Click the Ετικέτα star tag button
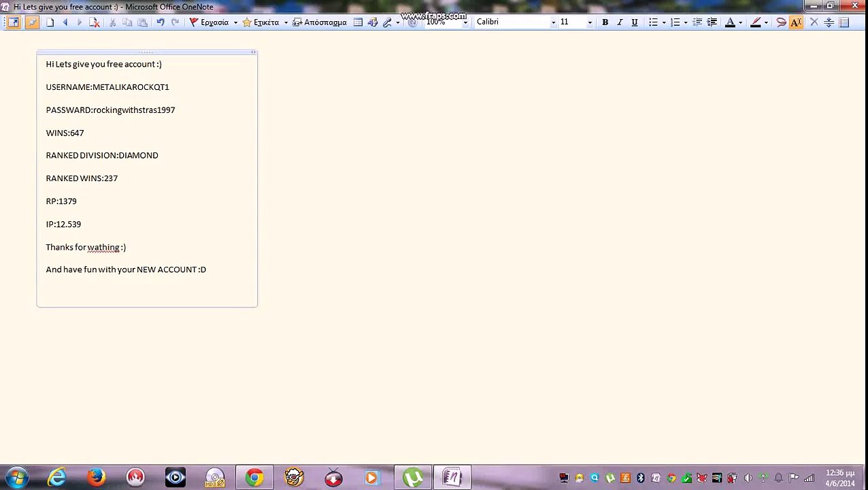Viewport: 868px width, 490px height. (261, 22)
